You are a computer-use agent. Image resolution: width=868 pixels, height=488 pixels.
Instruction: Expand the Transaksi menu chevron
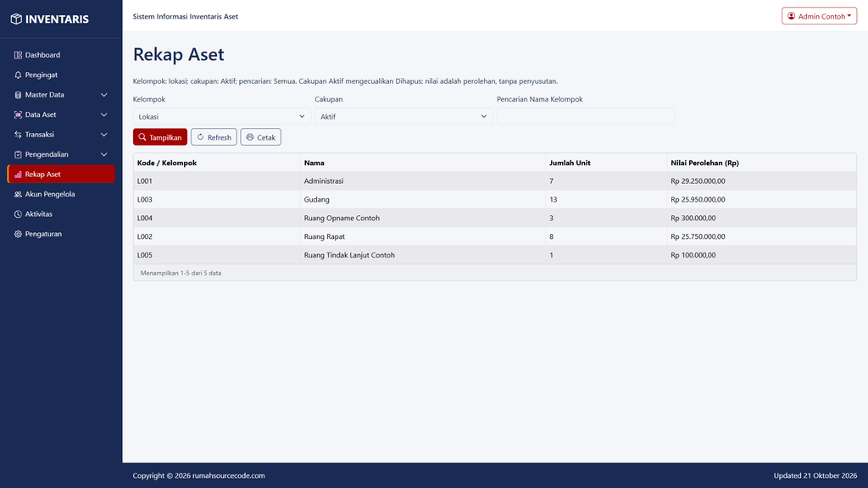[x=103, y=135]
